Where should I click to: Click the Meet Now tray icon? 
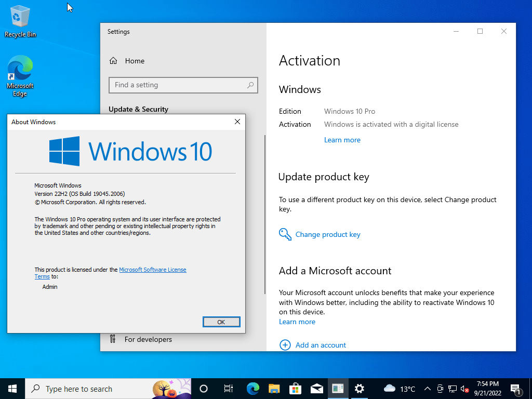click(440, 389)
